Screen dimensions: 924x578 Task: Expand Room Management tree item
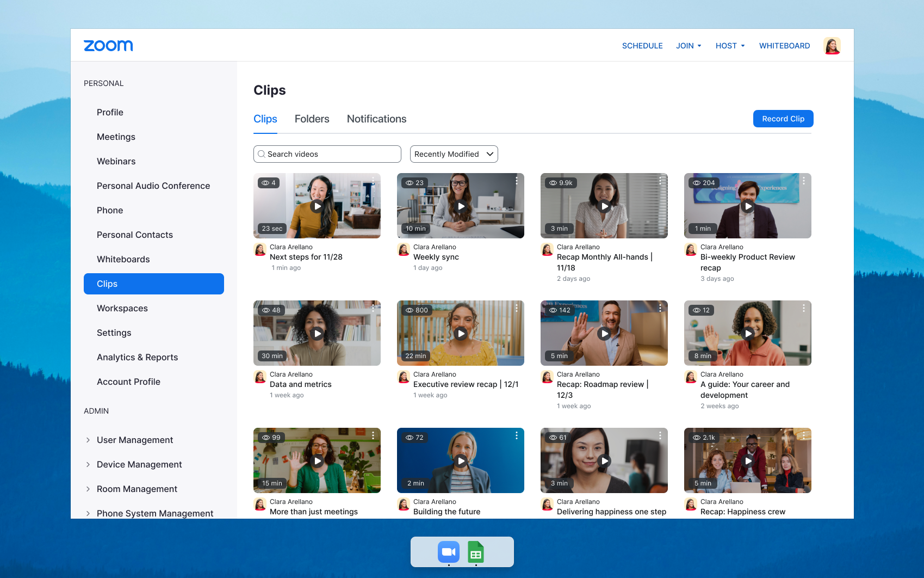tap(88, 489)
